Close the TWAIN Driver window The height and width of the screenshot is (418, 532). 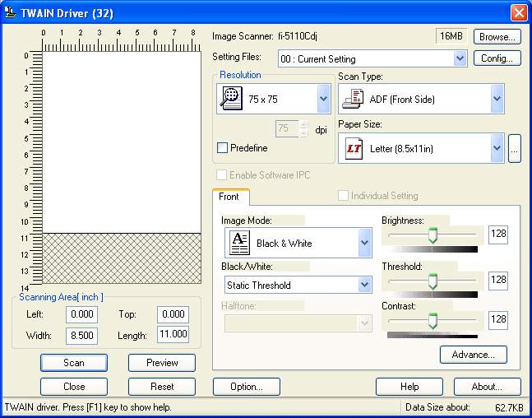[x=519, y=13]
